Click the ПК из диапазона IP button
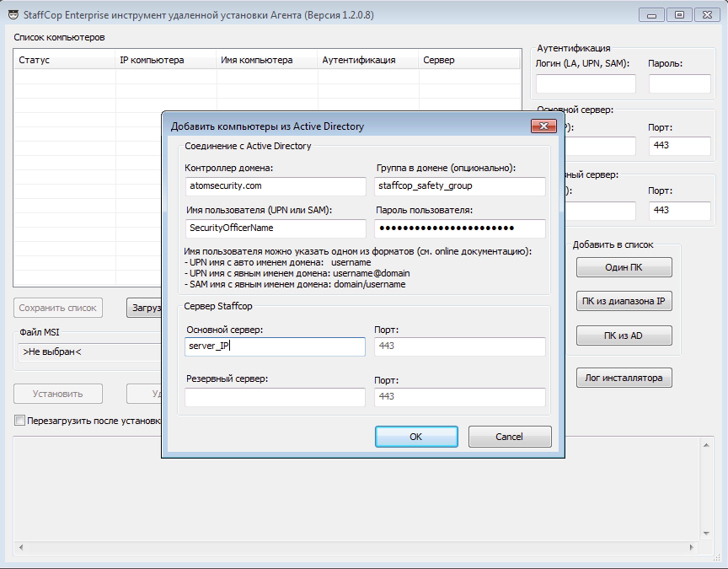This screenshot has height=569, width=728. pos(624,302)
